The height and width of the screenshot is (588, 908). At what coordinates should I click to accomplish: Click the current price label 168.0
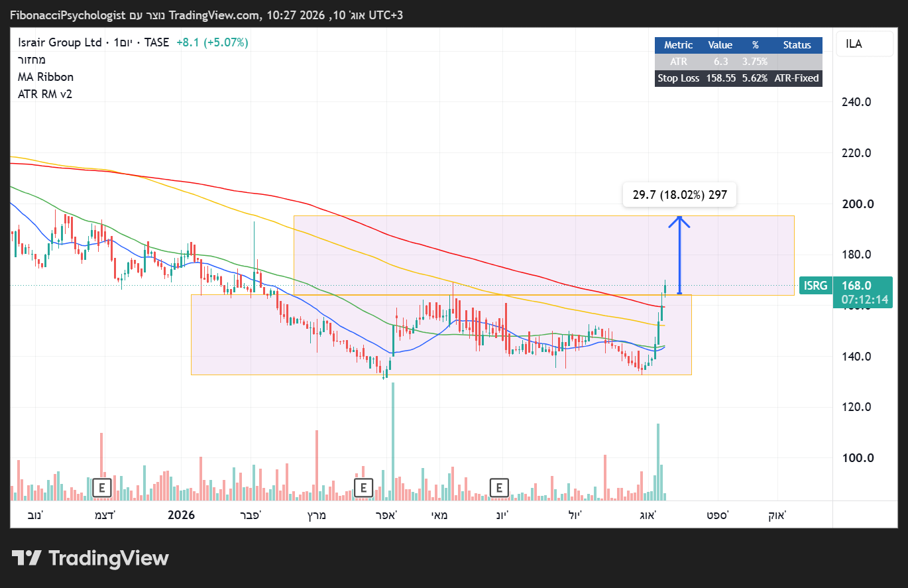(856, 286)
